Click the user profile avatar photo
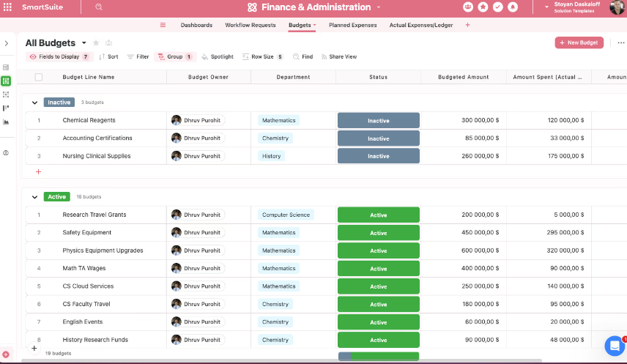The image size is (627, 364). pos(617,7)
